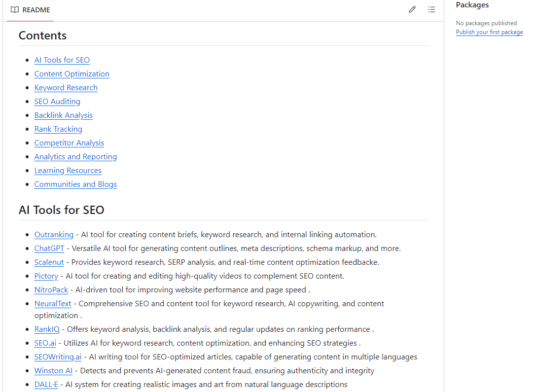Click the book icon beside README
Screen dimensions: 537x392
coord(15,9)
